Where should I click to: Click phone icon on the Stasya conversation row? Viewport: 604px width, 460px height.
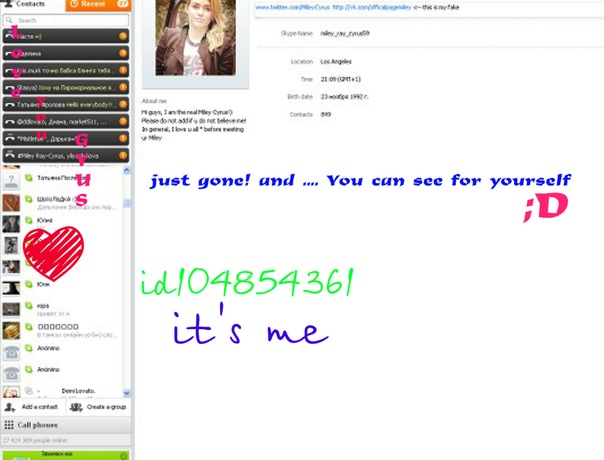10,88
